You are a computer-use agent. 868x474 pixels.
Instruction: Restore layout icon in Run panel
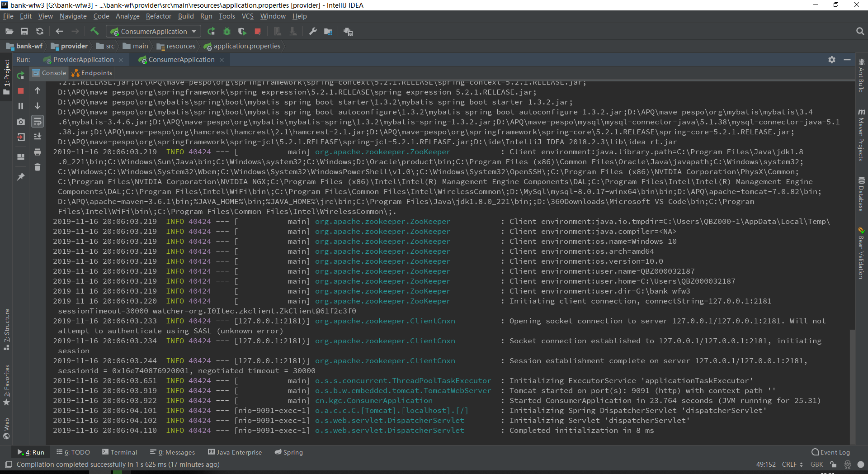21,157
